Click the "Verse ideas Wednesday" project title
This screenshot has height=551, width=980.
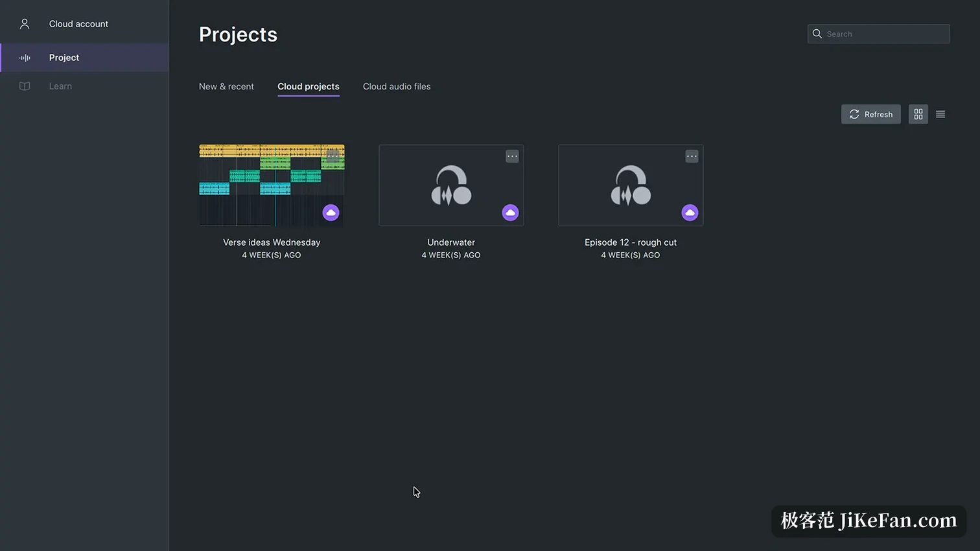tap(272, 242)
